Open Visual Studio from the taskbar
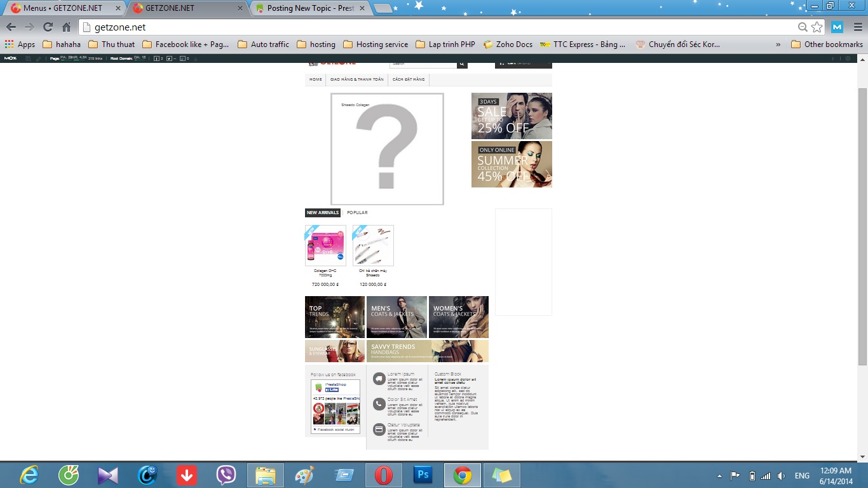The height and width of the screenshot is (488, 868). click(107, 475)
